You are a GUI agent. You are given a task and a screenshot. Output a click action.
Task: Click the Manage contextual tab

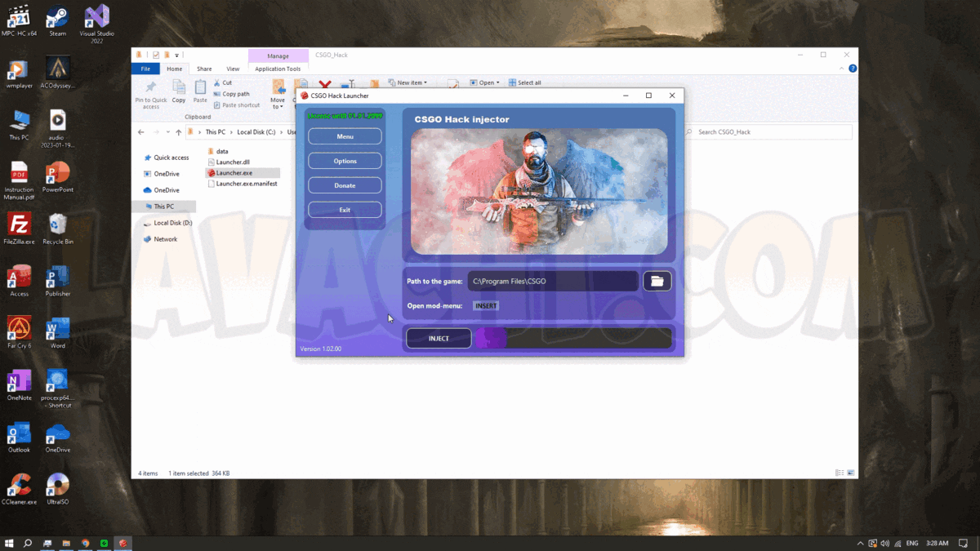278,56
